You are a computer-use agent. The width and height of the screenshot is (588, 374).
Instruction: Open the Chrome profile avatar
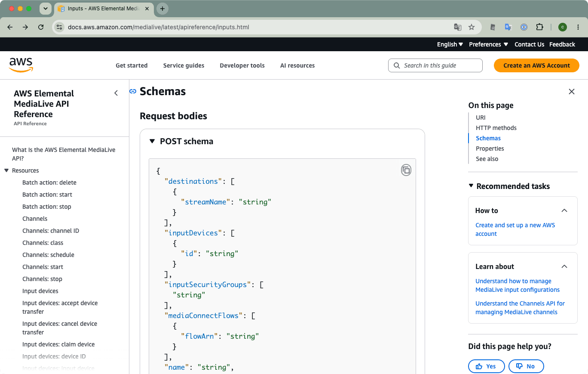click(563, 27)
